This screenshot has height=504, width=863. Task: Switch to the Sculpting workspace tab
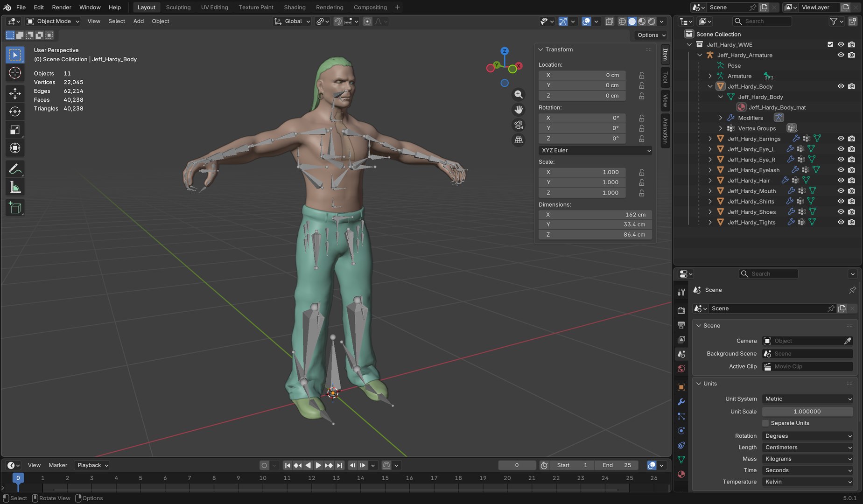point(178,7)
